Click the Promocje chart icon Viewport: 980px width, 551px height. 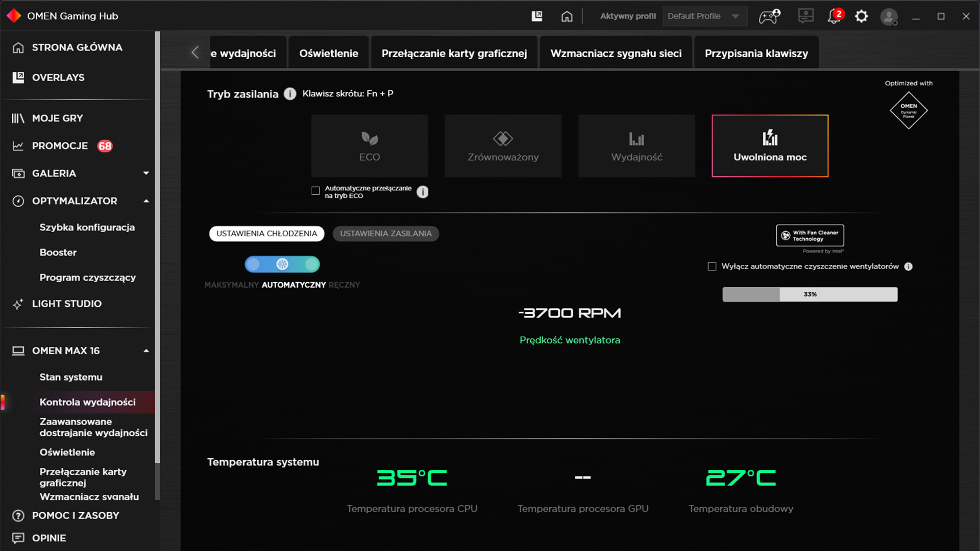click(x=18, y=146)
